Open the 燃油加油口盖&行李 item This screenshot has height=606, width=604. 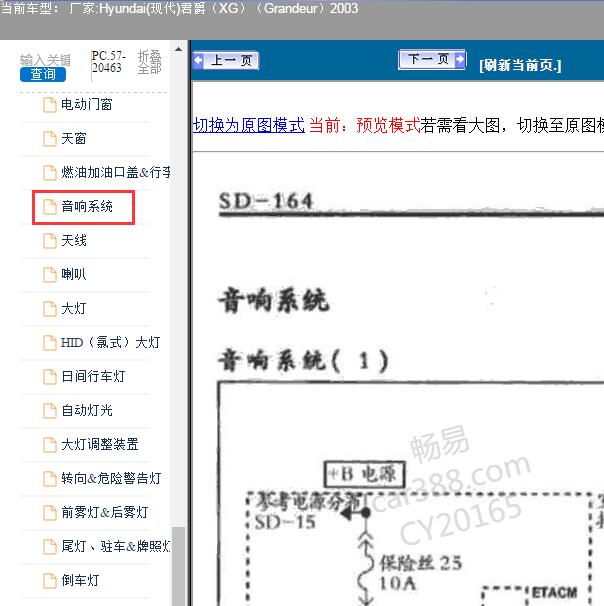[116, 172]
